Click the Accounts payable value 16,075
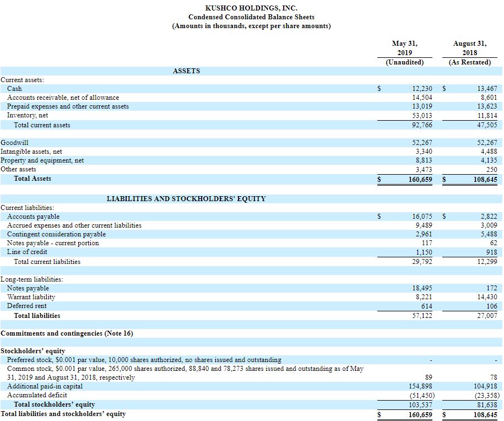This screenshot has width=504, height=421. (x=422, y=217)
